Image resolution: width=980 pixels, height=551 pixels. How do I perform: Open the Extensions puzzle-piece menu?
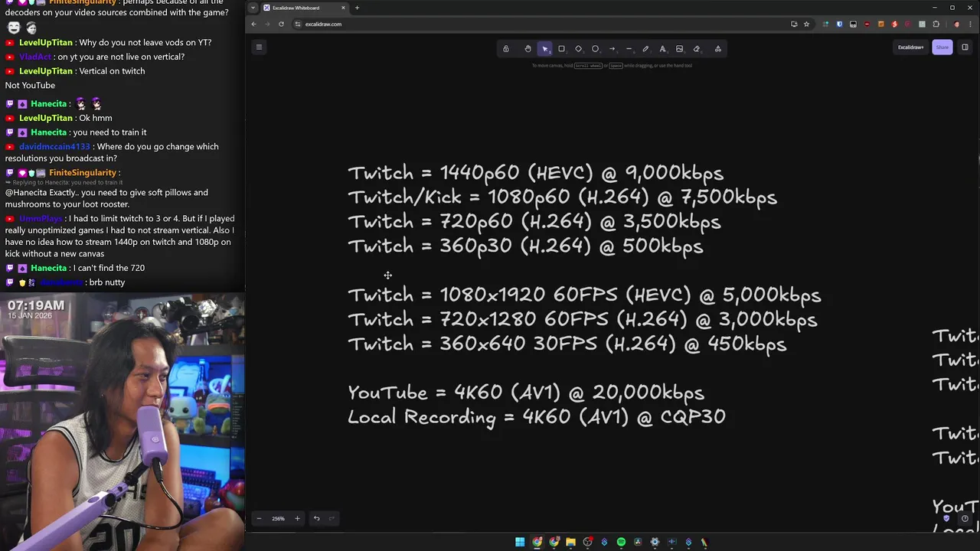pos(936,24)
